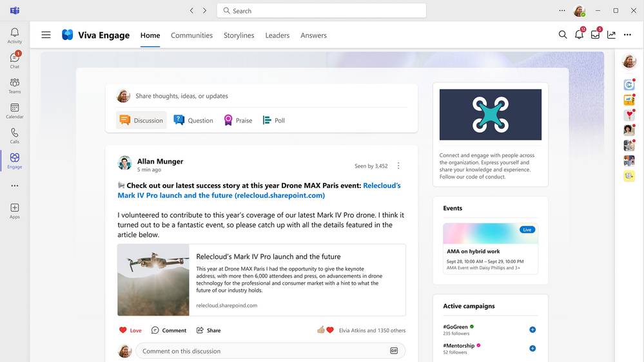
Task: Click the Comment on this discussion field
Action: 270,351
